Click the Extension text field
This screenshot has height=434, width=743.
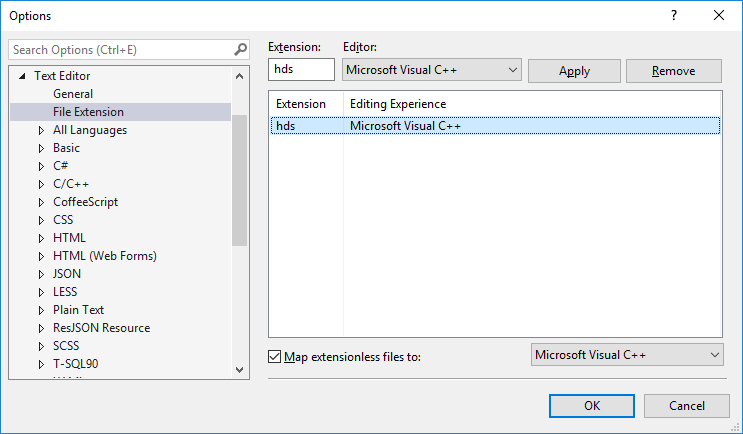[302, 70]
